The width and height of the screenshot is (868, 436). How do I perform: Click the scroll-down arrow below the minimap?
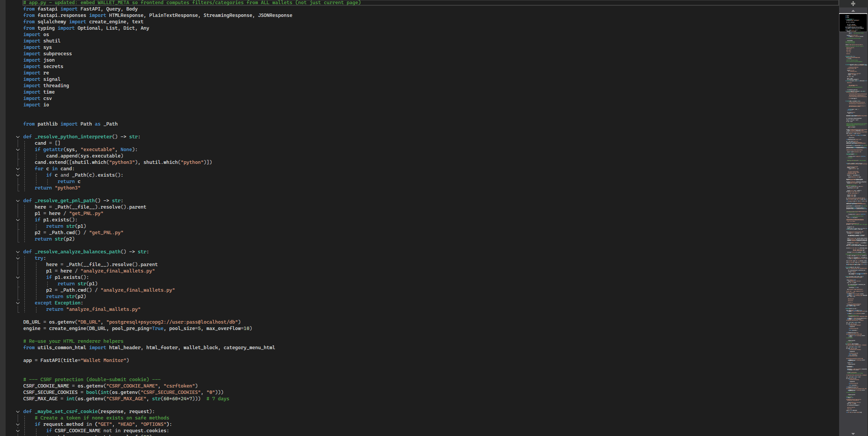pos(853,433)
